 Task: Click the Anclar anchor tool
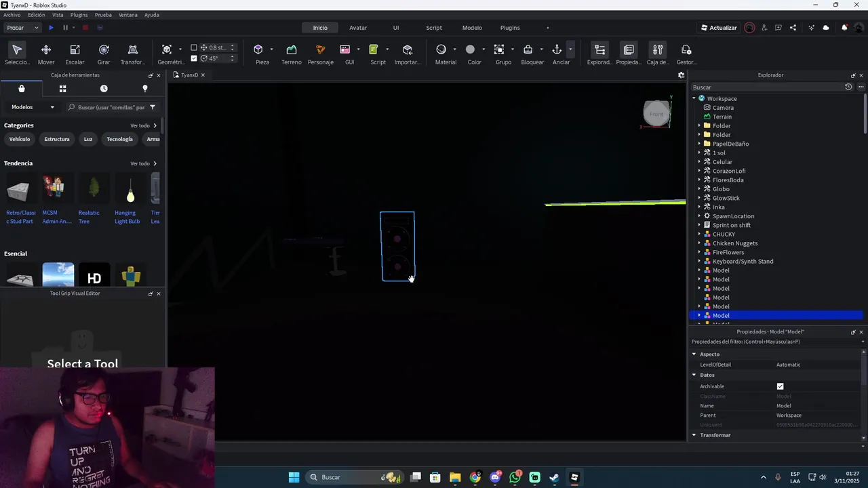[557, 54]
